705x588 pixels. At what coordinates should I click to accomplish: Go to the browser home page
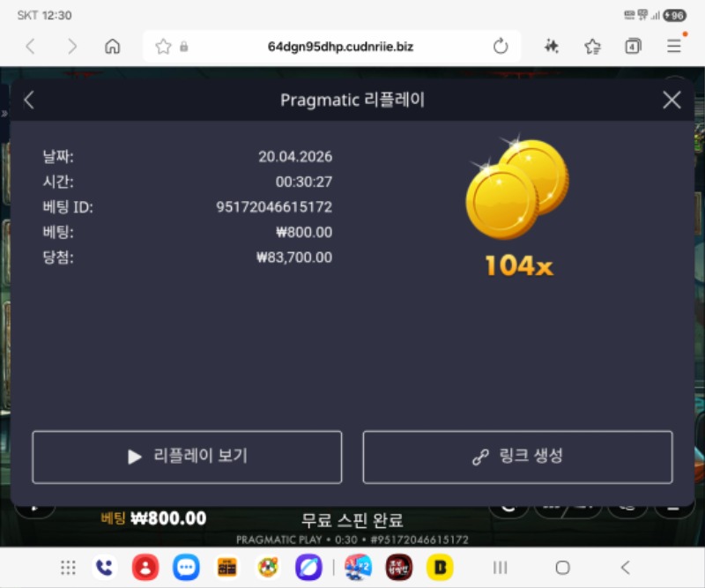112,47
